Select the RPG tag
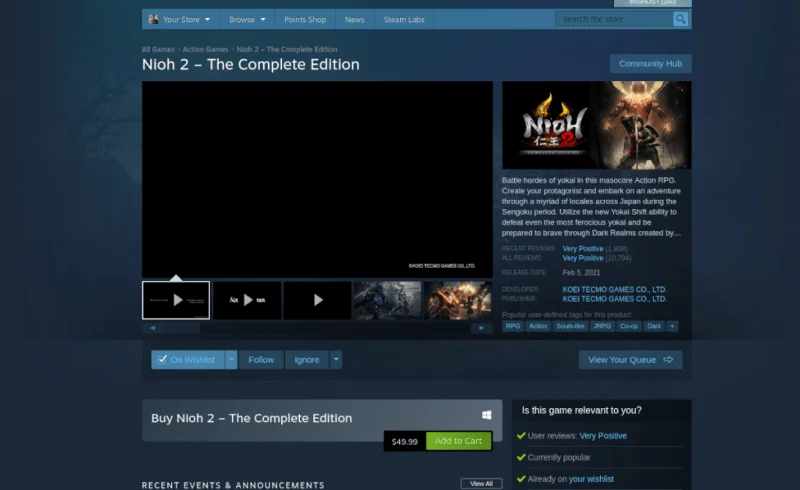The width and height of the screenshot is (800, 490). pyautogui.click(x=513, y=326)
